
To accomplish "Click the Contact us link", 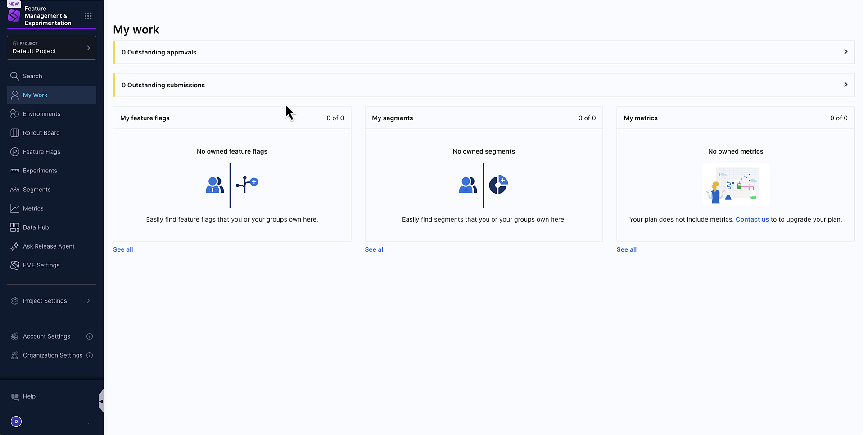I will pos(752,219).
